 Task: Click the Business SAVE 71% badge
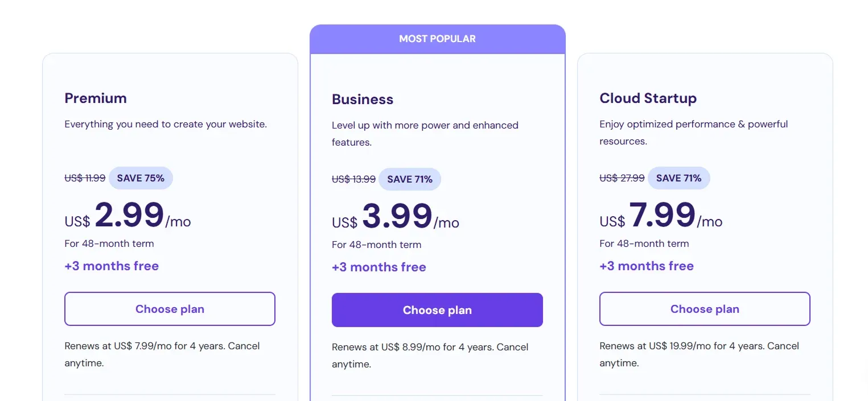click(x=410, y=179)
